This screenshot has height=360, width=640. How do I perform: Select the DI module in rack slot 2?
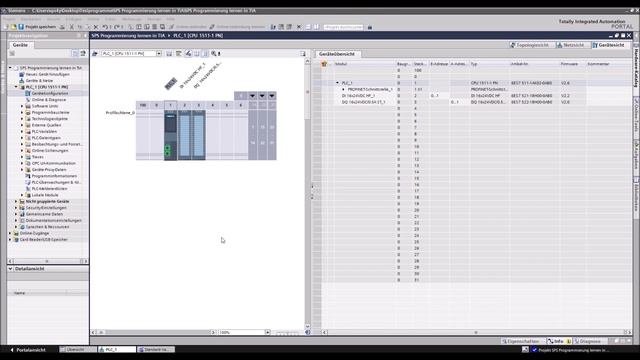point(184,135)
